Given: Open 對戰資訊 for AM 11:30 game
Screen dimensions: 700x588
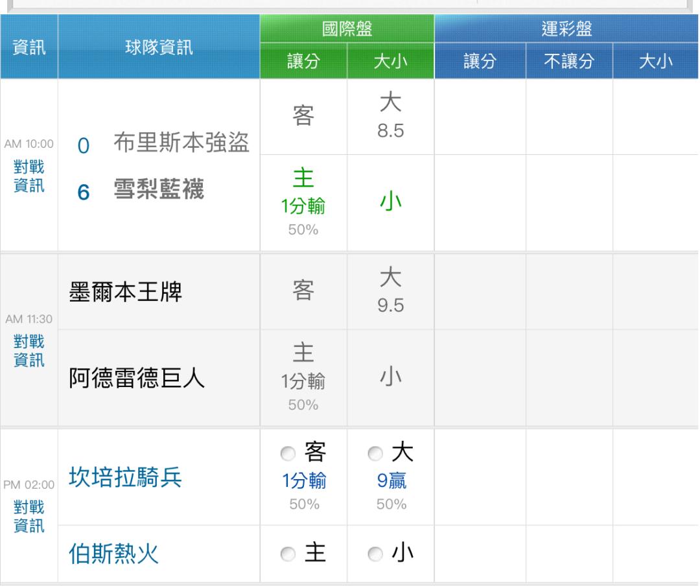Looking at the screenshot, I should (29, 351).
